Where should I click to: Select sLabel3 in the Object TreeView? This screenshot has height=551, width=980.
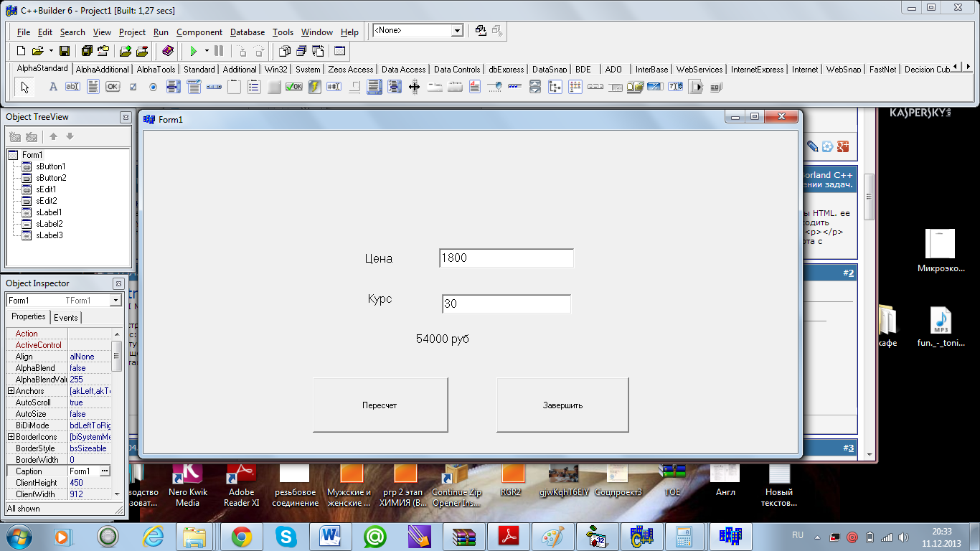point(49,235)
